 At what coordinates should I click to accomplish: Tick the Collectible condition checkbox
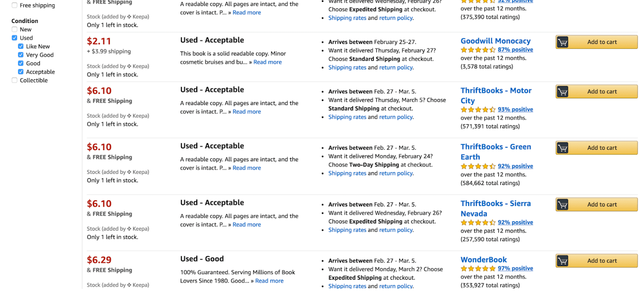[x=14, y=80]
